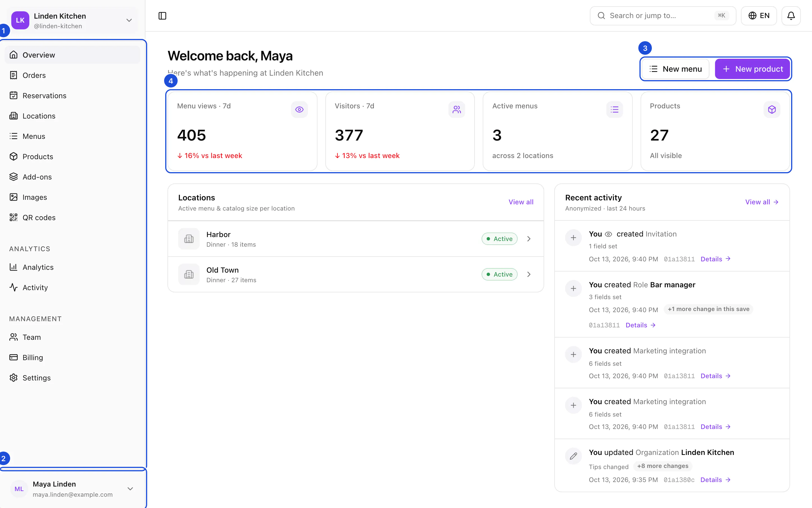Viewport: 812px width, 508px height.
Task: Toggle the sidebar panel icon
Action: coord(162,16)
